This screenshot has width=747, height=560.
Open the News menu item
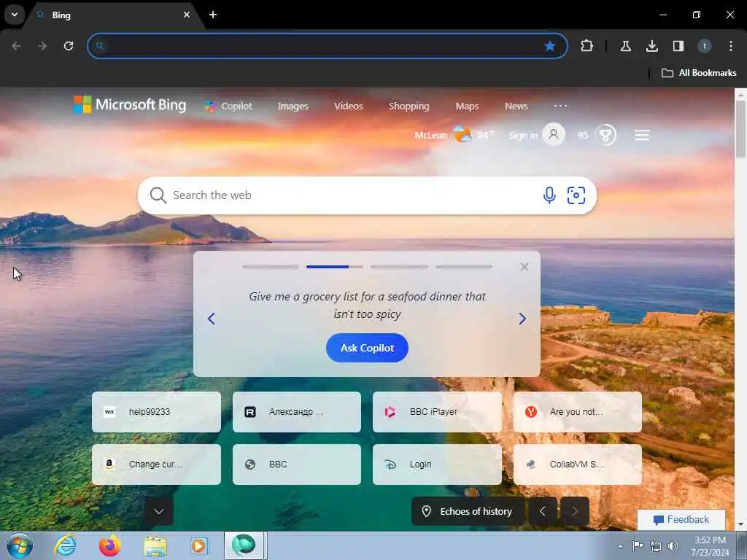516,106
